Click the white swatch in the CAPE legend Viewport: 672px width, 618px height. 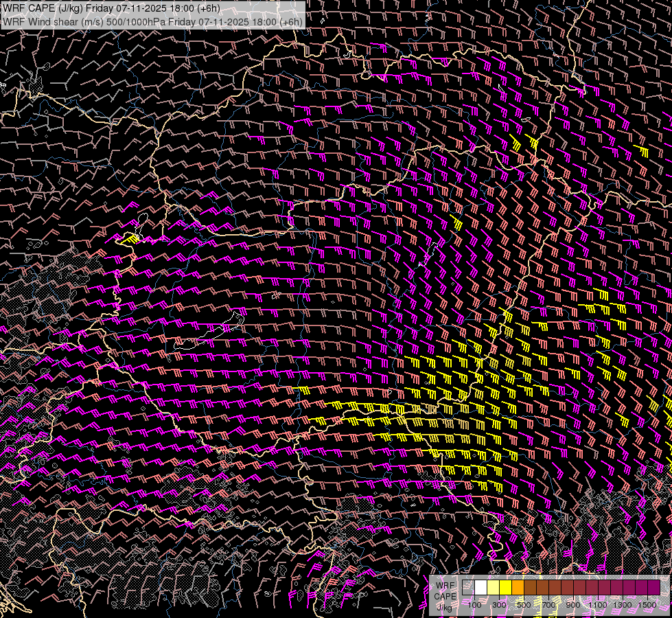click(x=481, y=587)
